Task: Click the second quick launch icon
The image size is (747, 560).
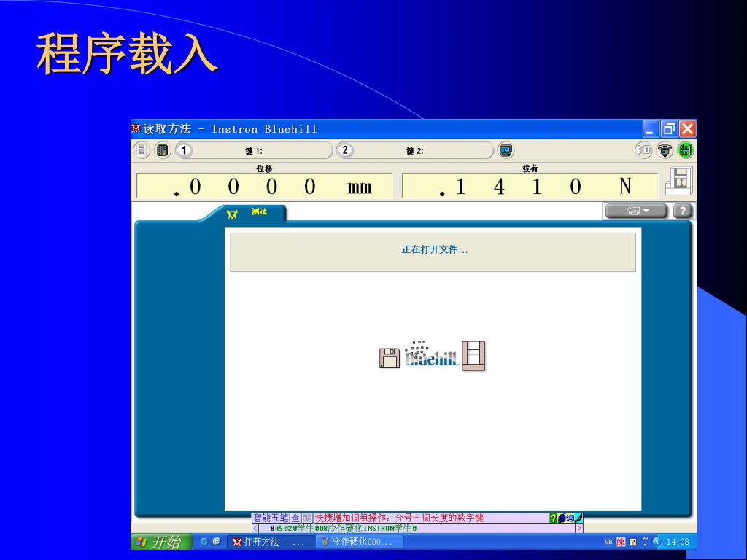Action: pos(216,542)
